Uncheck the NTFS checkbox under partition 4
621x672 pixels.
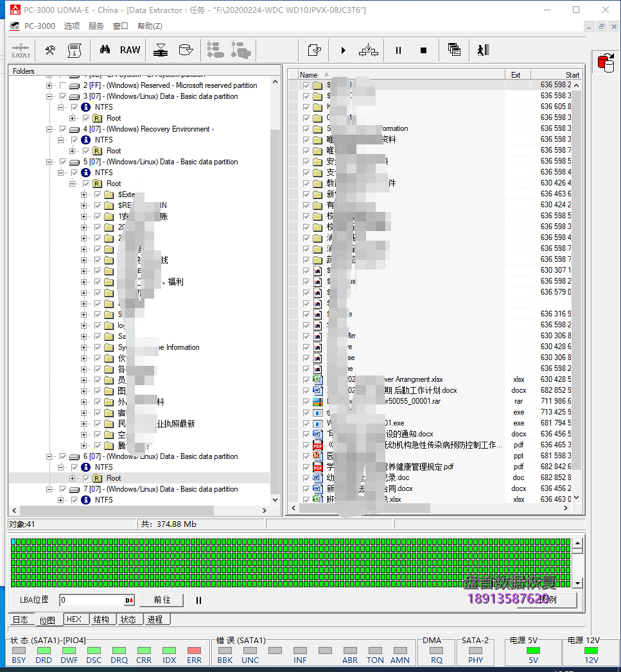click(74, 140)
